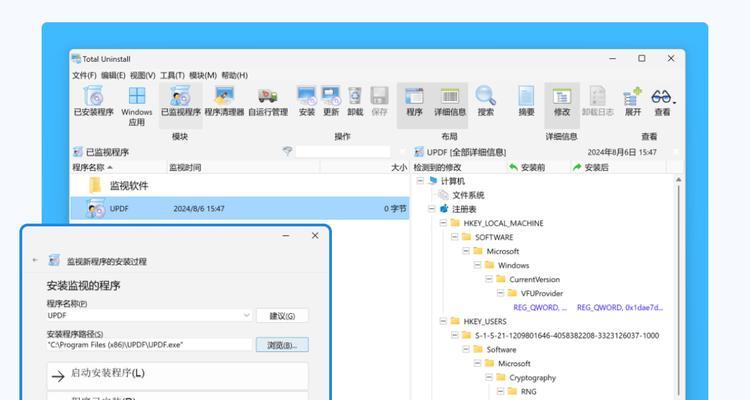The width and height of the screenshot is (750, 400).
Task: Sort by 大小 column header
Action: [x=364, y=167]
